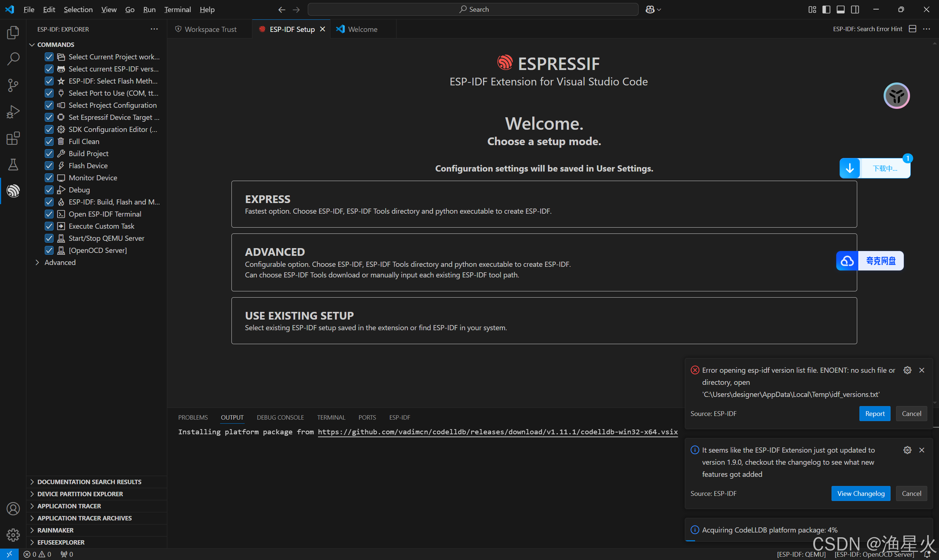Screen dimensions: 939x560
Task: Open the Testing flask icon
Action: (13, 165)
